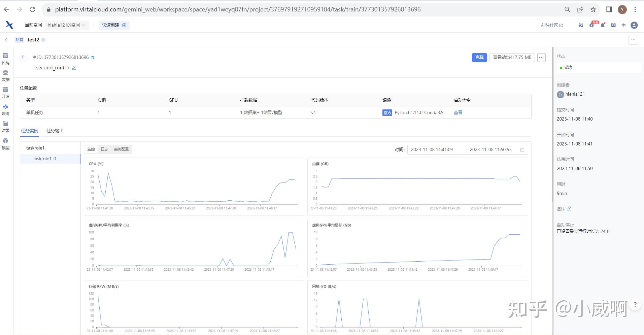Click the browser address bar URL

pos(238,9)
